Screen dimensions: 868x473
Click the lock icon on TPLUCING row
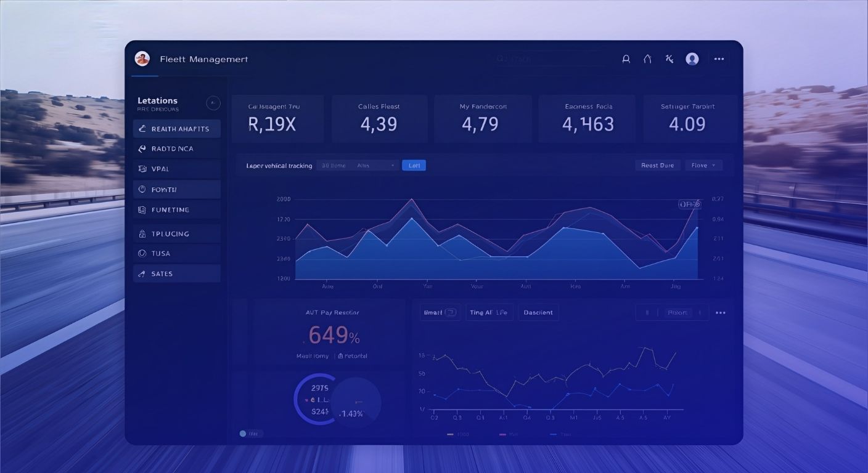pos(142,234)
